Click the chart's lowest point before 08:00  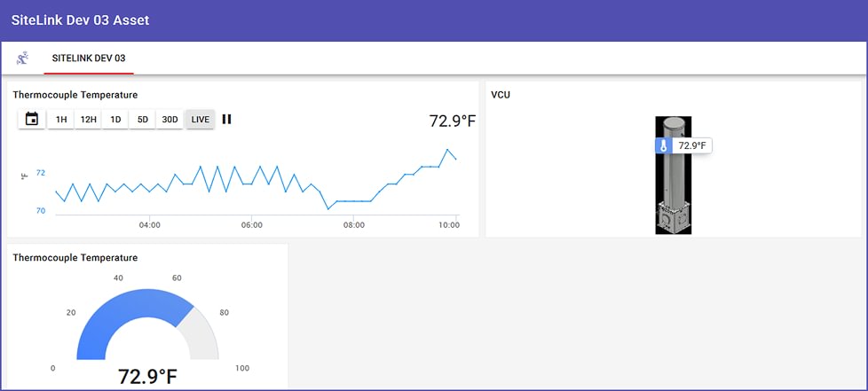coord(328,209)
